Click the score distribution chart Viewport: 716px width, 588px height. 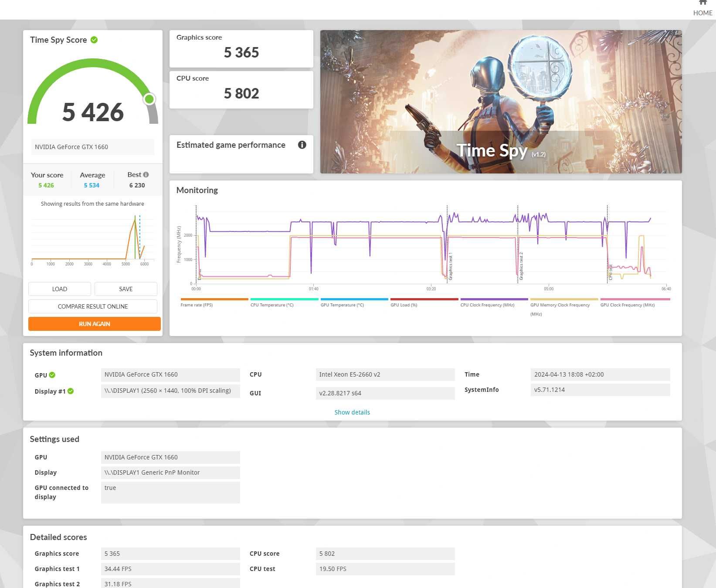[x=92, y=240]
